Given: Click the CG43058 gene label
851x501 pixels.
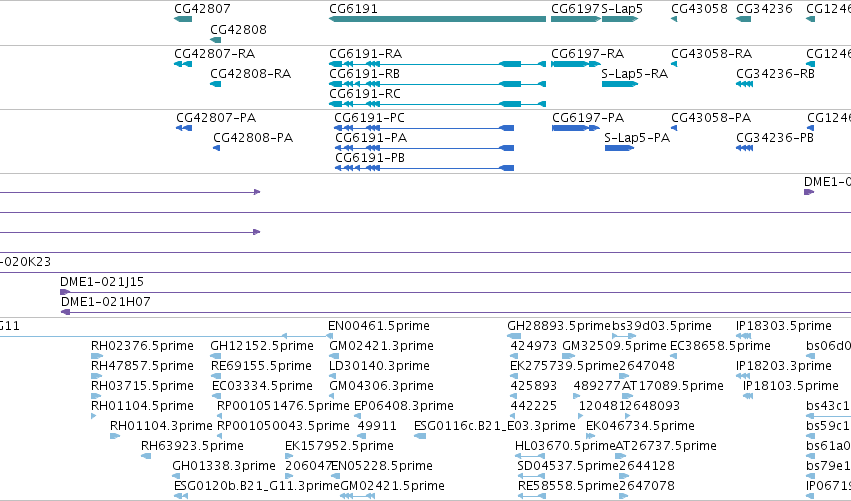Looking at the screenshot, I should pyautogui.click(x=699, y=9).
